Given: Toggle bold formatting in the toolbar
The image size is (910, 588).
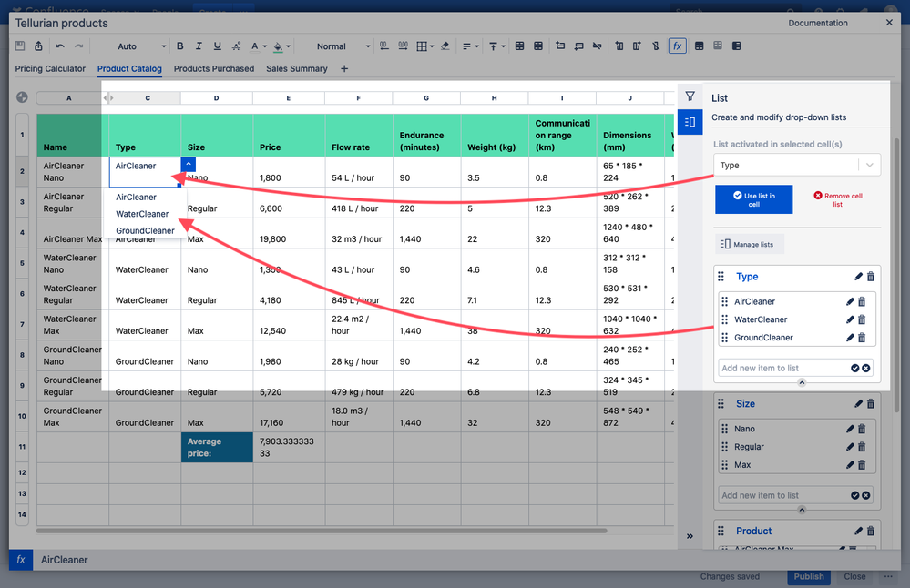Looking at the screenshot, I should [x=179, y=46].
